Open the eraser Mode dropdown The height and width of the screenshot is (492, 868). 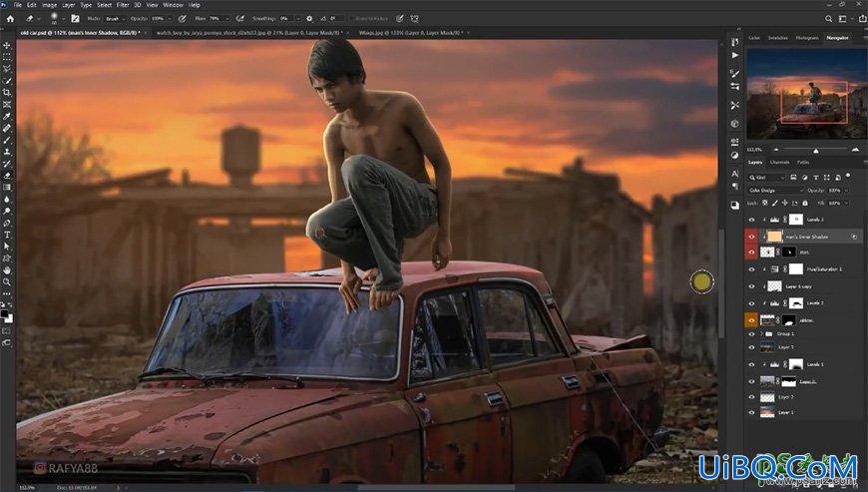115,19
